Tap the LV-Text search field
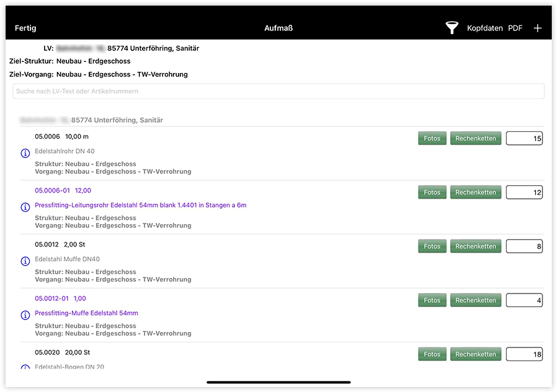This screenshot has width=558, height=392. pos(278,91)
